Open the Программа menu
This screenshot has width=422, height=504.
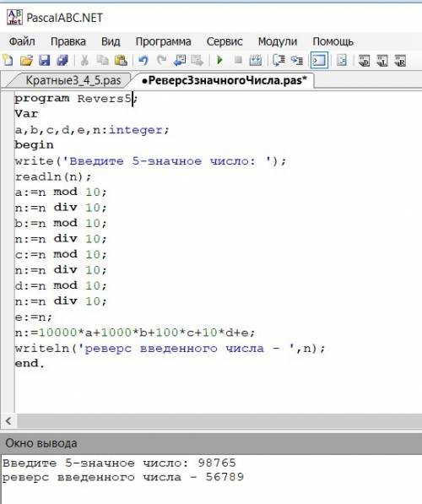163,41
